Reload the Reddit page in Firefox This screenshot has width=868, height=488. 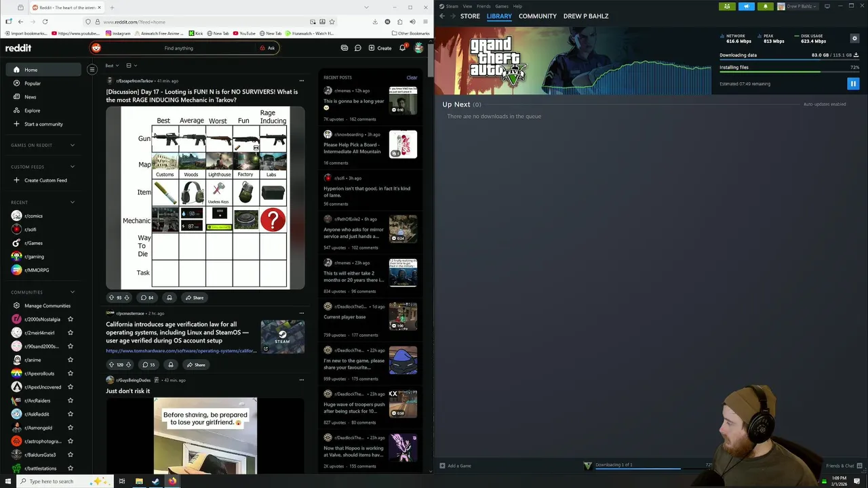coord(45,22)
